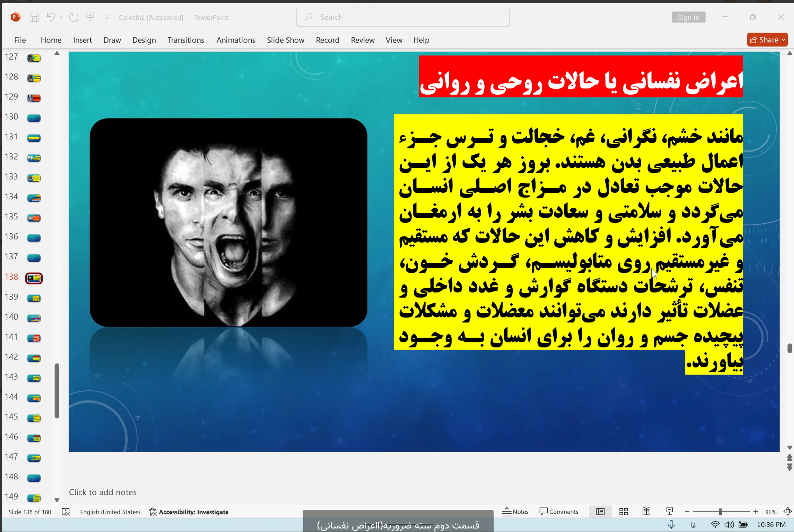This screenshot has width=794, height=532.
Task: Click the Save icon in title bar
Action: (x=34, y=17)
